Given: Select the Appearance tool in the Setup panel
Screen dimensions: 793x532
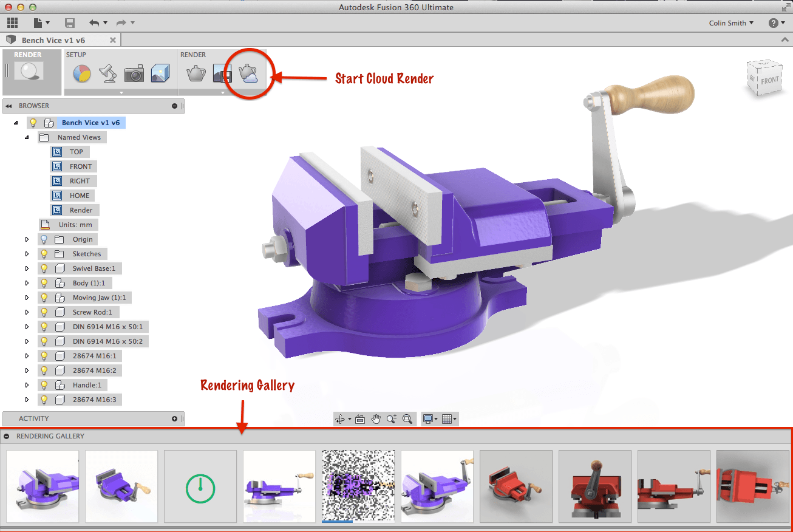Looking at the screenshot, I should [x=81, y=73].
